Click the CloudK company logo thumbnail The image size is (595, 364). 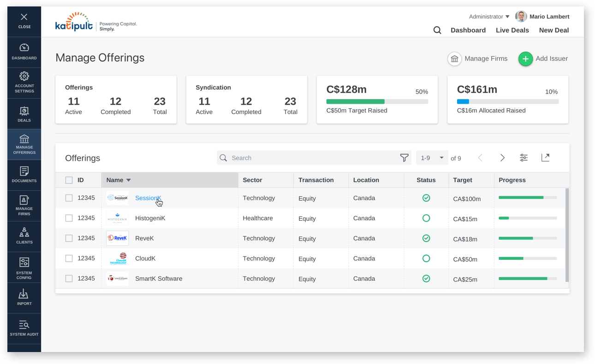click(x=118, y=258)
